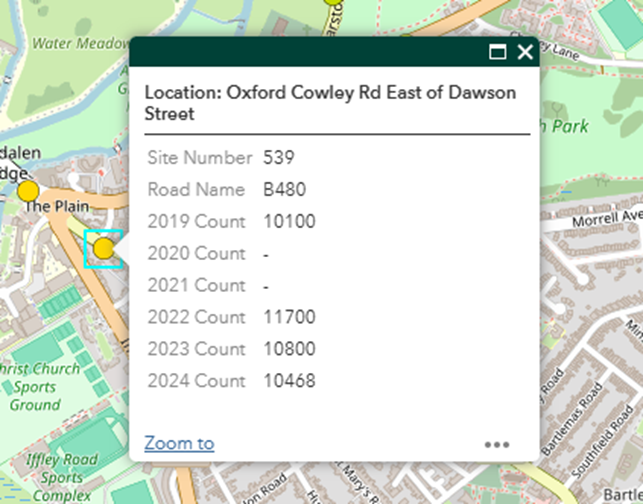Image resolution: width=643 pixels, height=504 pixels.
Task: Close the location info popup
Action: 524,53
